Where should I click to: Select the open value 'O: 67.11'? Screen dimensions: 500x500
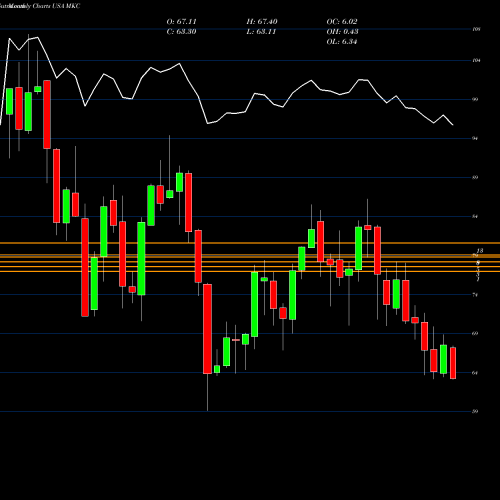(181, 22)
